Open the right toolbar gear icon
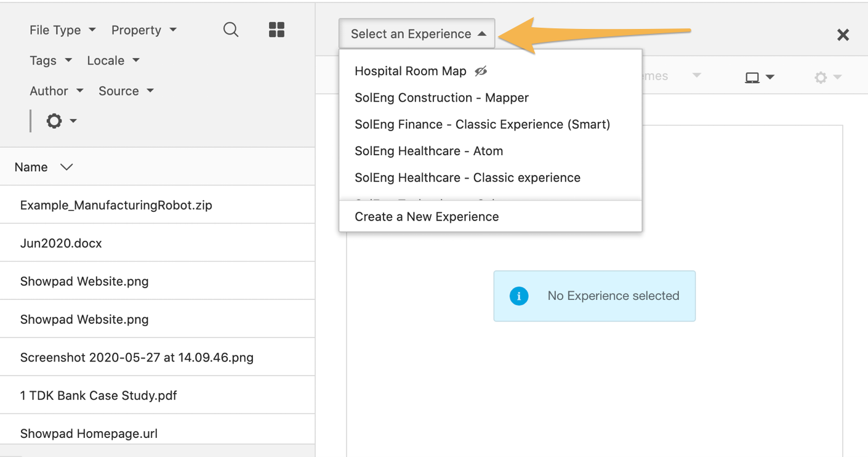Viewport: 868px width, 457px height. (x=821, y=77)
